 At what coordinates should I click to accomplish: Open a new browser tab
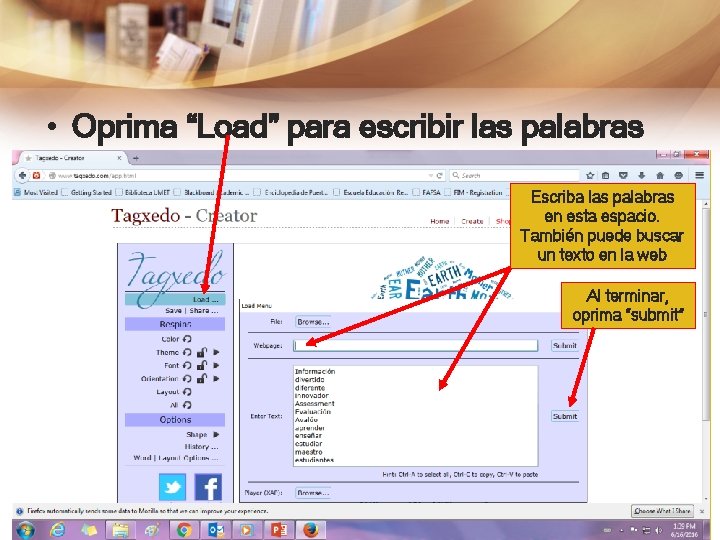[x=135, y=158]
